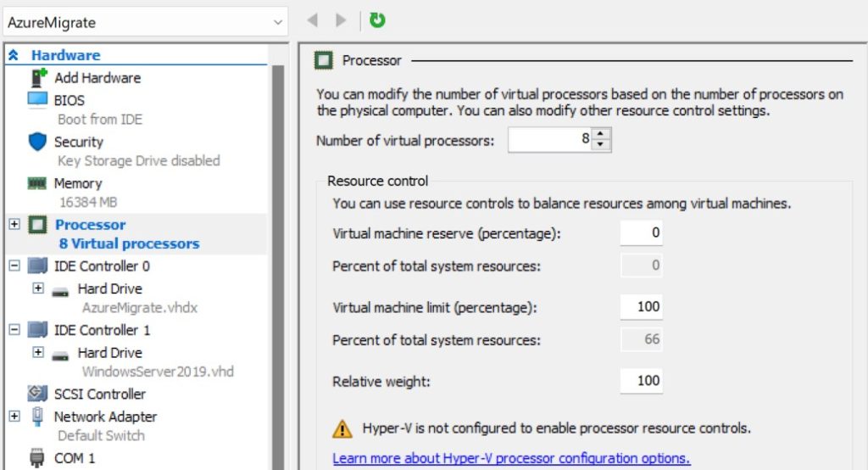868x470 pixels.
Task: Click the Virtual machine reserve percentage field
Action: point(641,232)
